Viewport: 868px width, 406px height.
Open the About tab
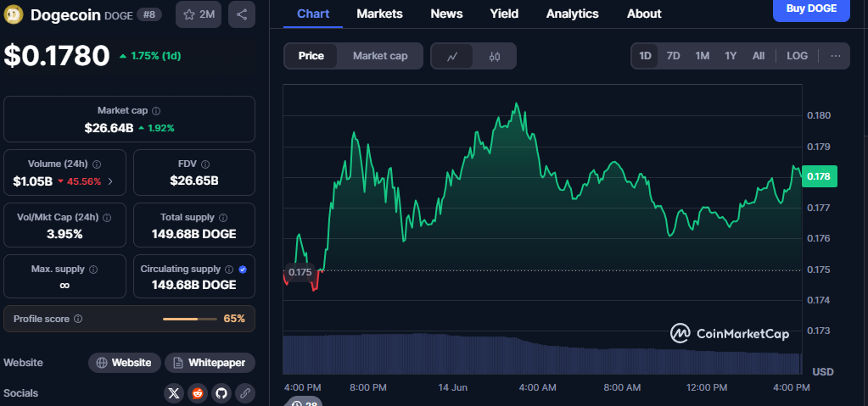point(644,14)
